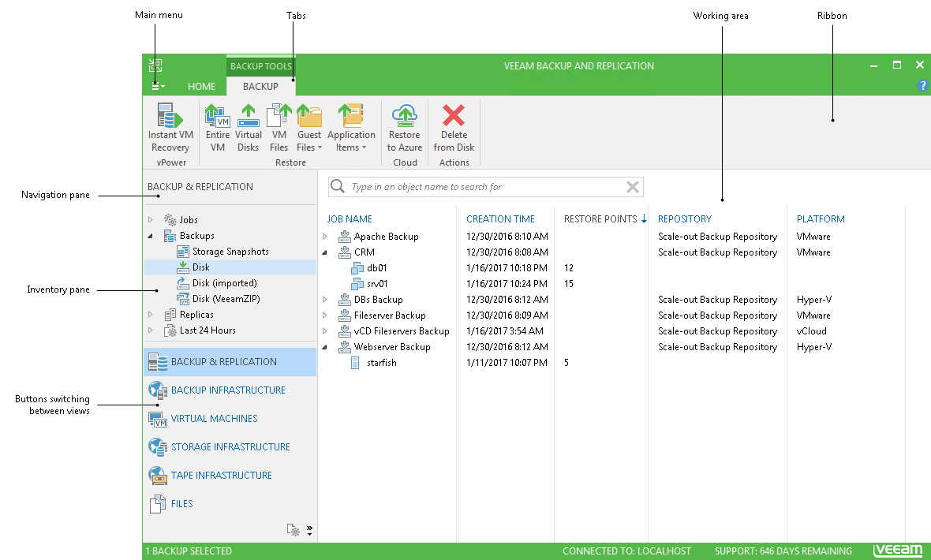Clear the search field with X

coord(632,187)
